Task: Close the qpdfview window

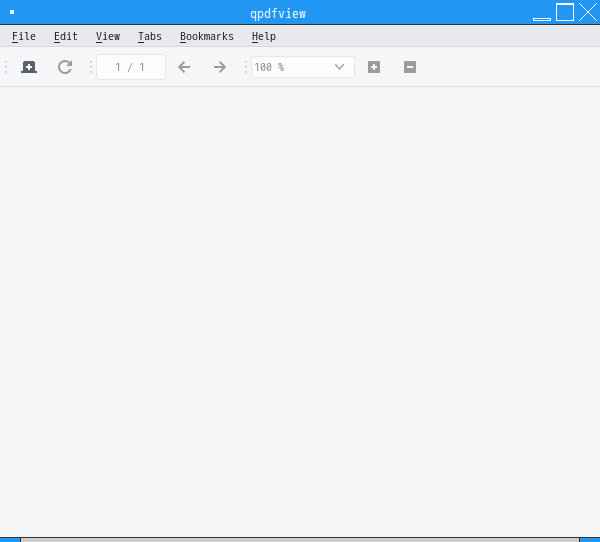Action: (x=588, y=12)
